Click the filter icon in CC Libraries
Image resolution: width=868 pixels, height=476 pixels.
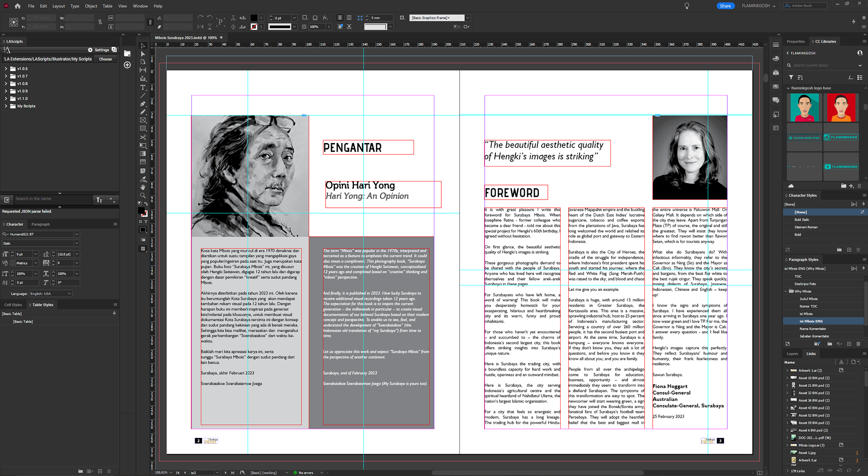[x=791, y=77]
